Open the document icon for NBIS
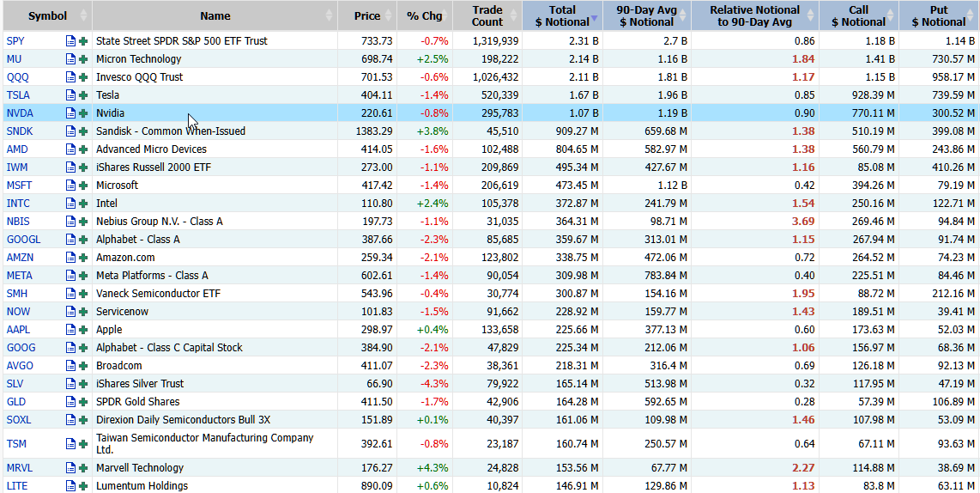 tap(70, 222)
